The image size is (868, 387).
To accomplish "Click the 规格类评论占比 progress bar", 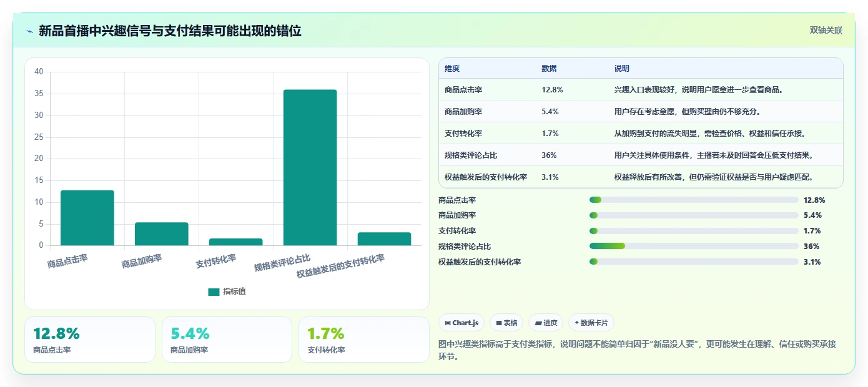I will pyautogui.click(x=694, y=247).
